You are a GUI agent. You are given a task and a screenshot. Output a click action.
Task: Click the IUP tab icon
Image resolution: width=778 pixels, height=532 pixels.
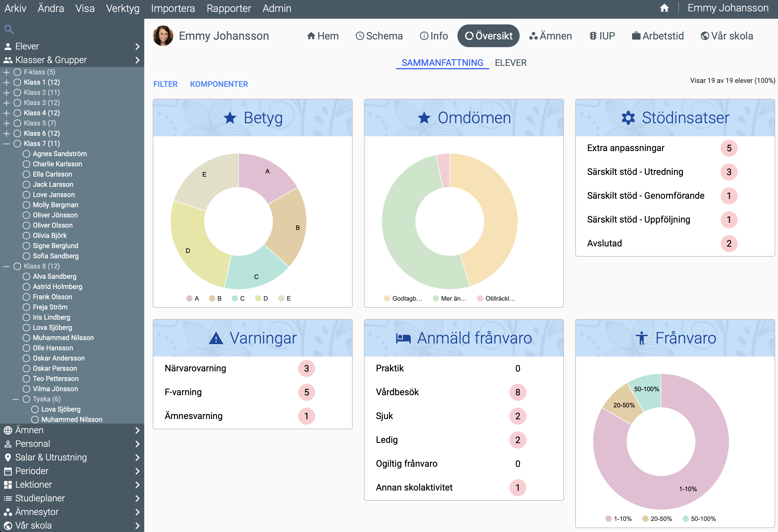[593, 36]
